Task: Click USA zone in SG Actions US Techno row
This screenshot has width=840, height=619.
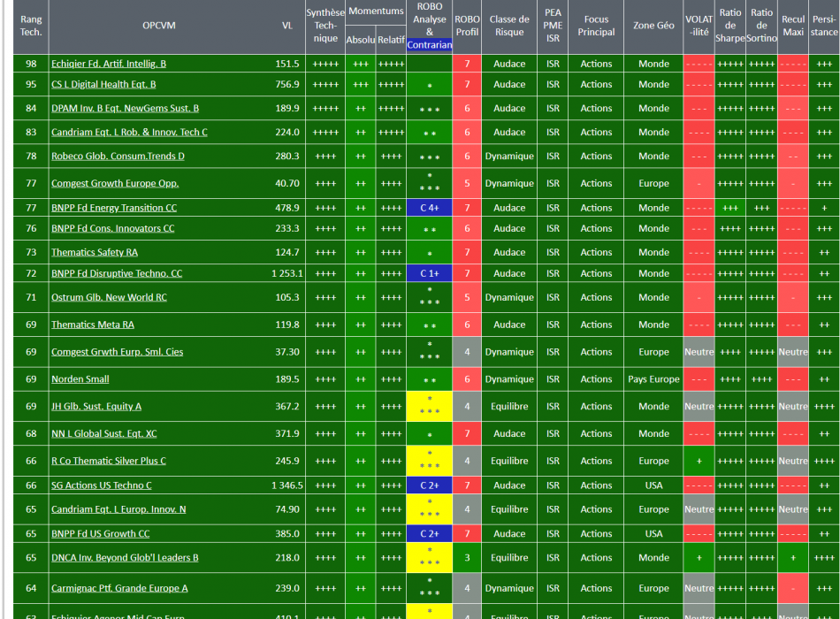Action: tap(653, 485)
